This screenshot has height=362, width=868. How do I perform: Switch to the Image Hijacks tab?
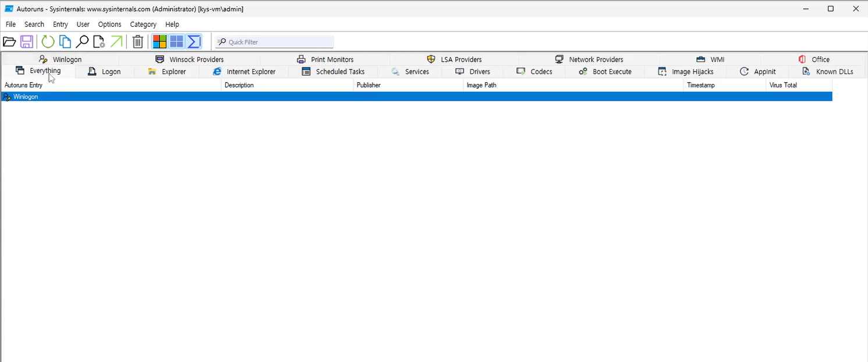(x=685, y=72)
